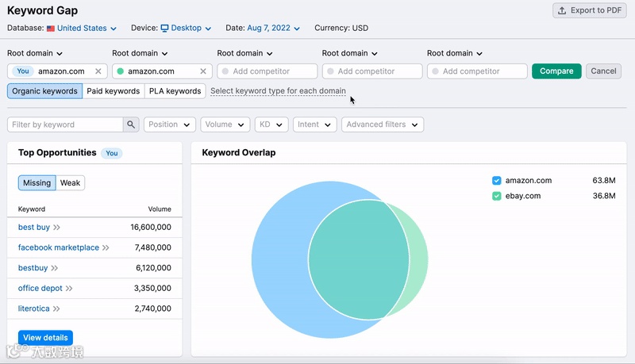The height and width of the screenshot is (364, 635).
Task: Click the first Add competitor input field
Action: pos(267,71)
